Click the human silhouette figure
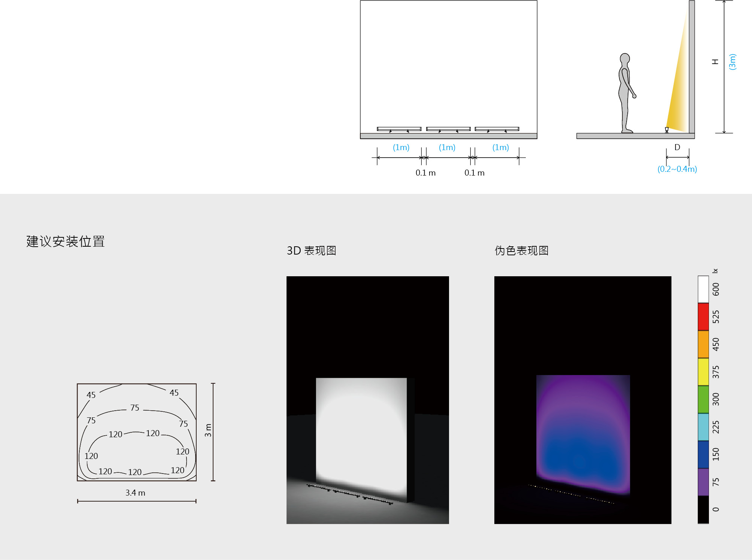752x560 pixels. click(x=627, y=93)
